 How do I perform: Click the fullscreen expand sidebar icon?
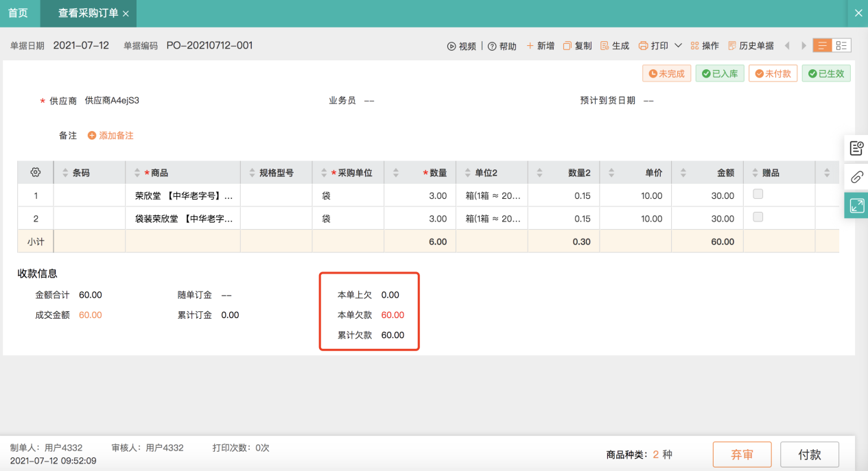(856, 206)
